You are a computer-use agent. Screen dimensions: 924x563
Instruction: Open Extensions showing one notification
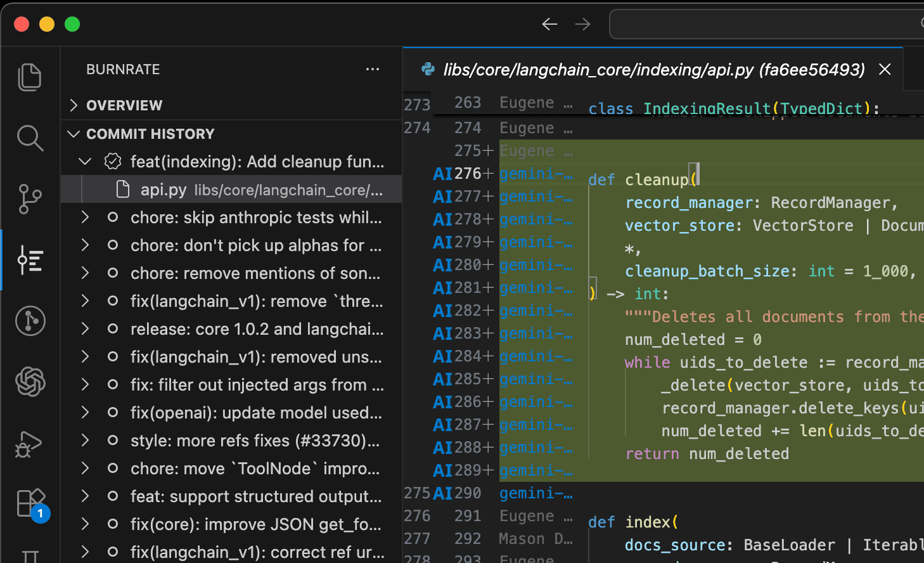[30, 503]
